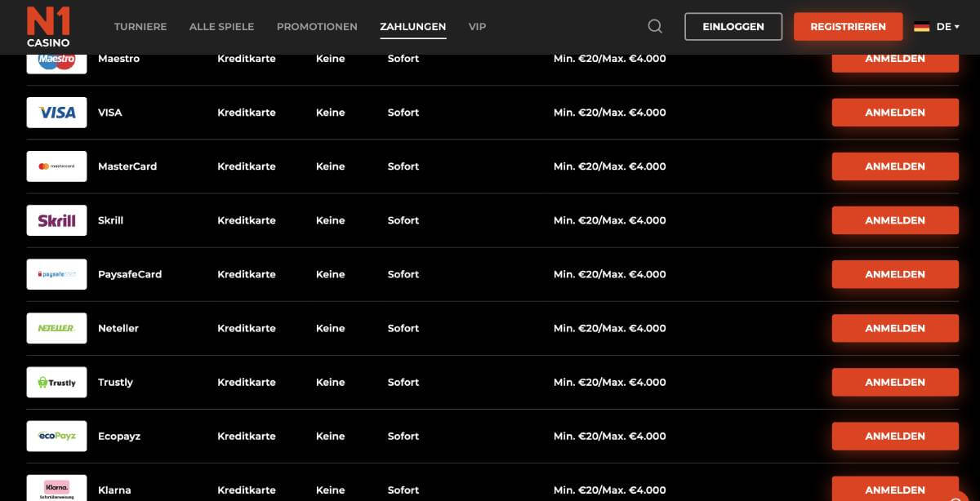The height and width of the screenshot is (501, 980).
Task: Click Kreditkarte in the VISA row
Action: (x=247, y=113)
